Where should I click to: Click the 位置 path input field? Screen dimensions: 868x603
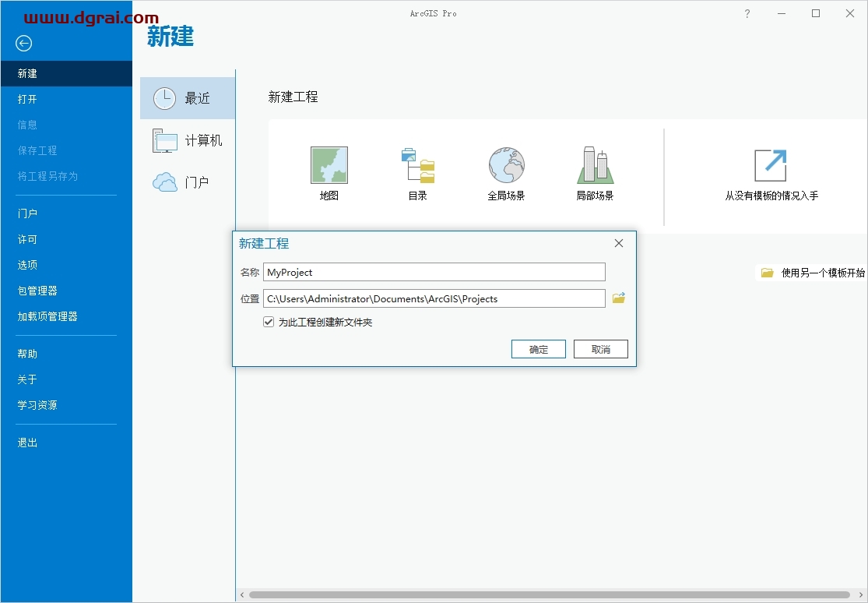tap(434, 298)
